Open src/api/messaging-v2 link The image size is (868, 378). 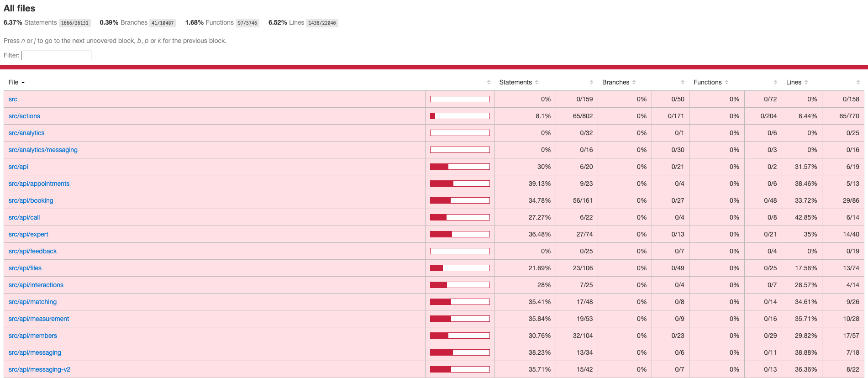pyautogui.click(x=39, y=369)
